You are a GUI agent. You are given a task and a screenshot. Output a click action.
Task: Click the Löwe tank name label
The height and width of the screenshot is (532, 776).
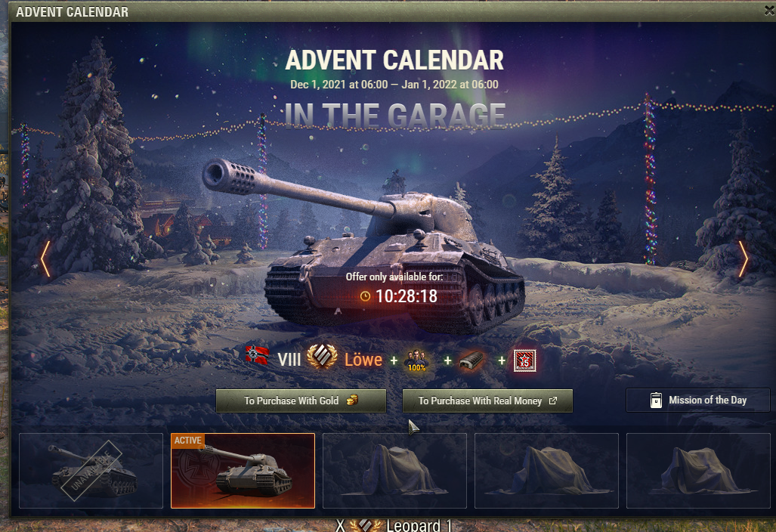[363, 360]
